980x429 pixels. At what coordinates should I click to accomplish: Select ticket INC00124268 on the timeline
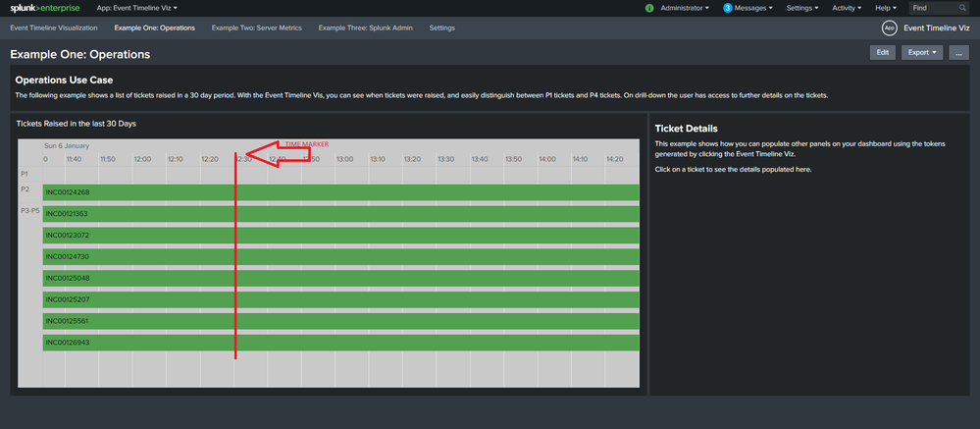[x=340, y=192]
